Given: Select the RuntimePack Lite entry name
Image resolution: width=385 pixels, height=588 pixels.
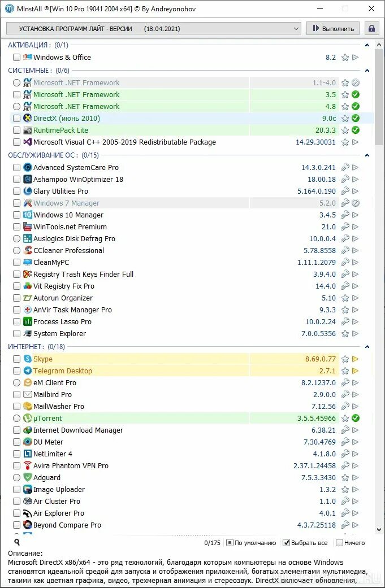Looking at the screenshot, I should 61,130.
